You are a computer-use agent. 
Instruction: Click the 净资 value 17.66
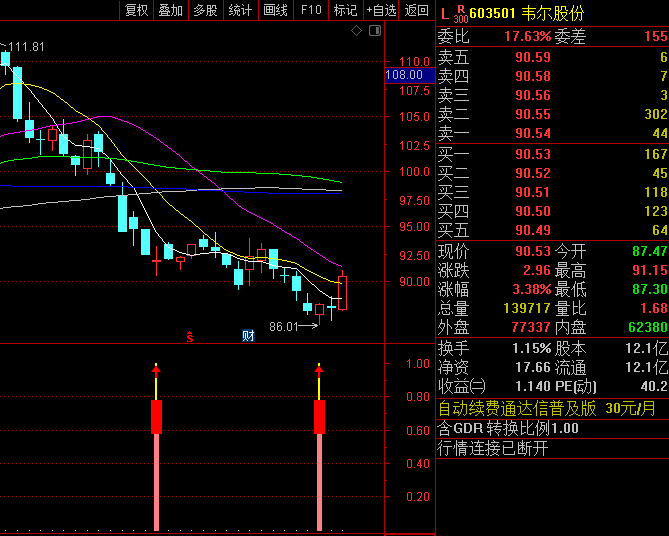[x=533, y=367]
